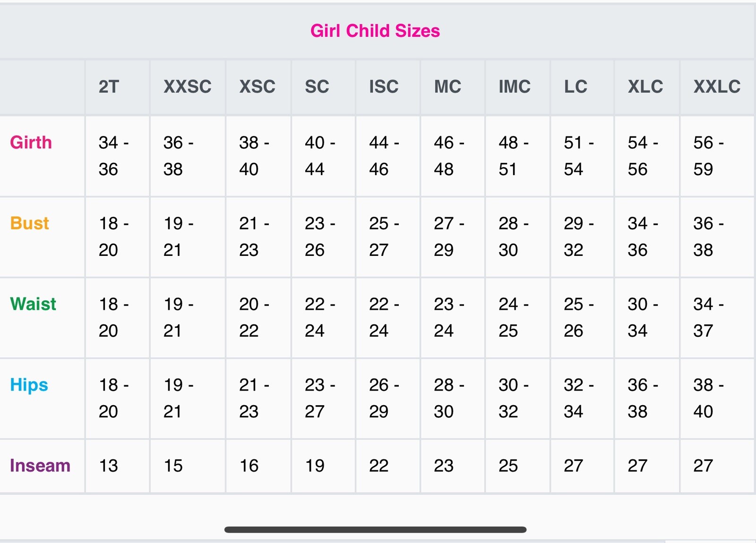Select the Bust value under XLC

(x=643, y=237)
